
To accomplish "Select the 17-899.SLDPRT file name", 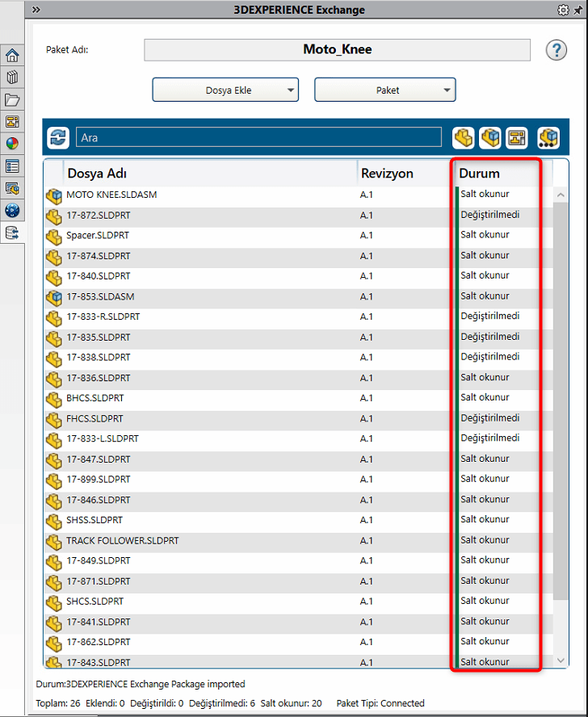I will [99, 480].
